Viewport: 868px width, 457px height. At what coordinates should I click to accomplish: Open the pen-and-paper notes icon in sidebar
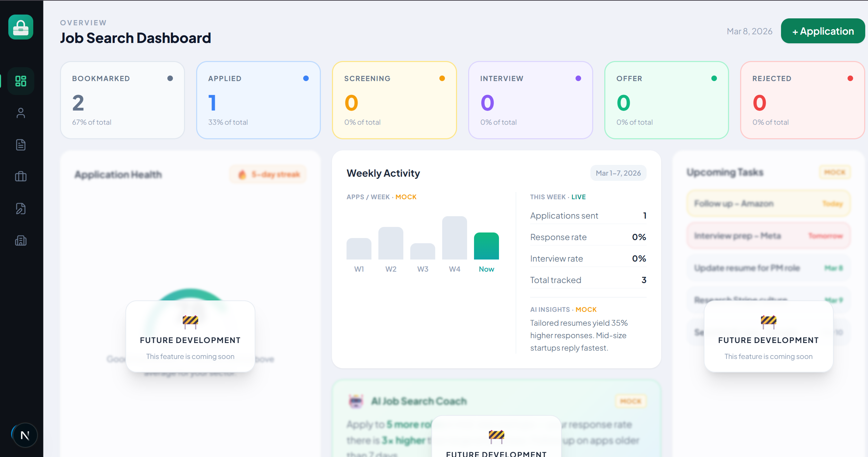tap(21, 209)
